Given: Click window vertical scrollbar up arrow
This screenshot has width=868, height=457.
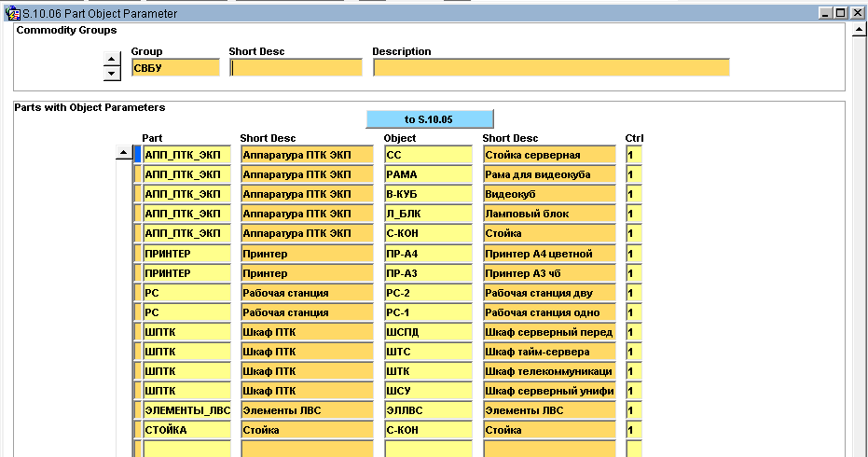Looking at the screenshot, I should pos(860,30).
